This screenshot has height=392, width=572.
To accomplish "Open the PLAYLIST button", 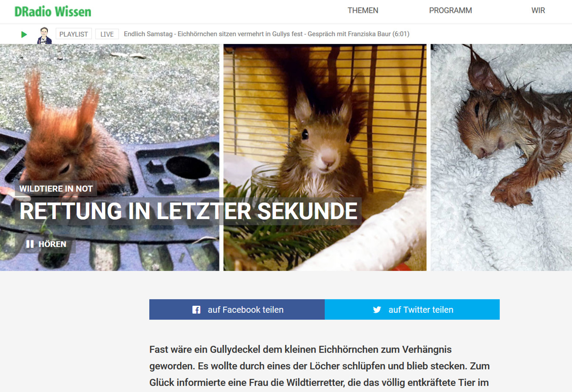I will point(74,34).
